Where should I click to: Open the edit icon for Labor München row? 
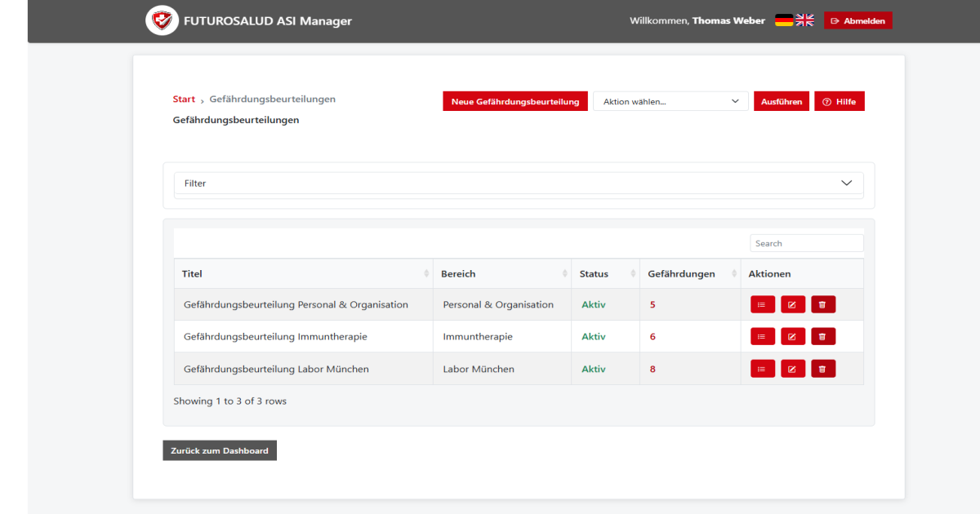click(x=792, y=368)
